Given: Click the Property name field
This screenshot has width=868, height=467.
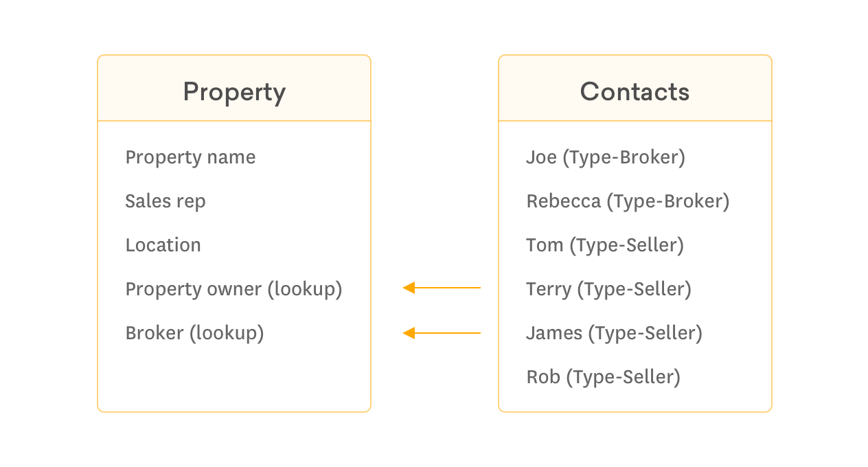Looking at the screenshot, I should (190, 157).
